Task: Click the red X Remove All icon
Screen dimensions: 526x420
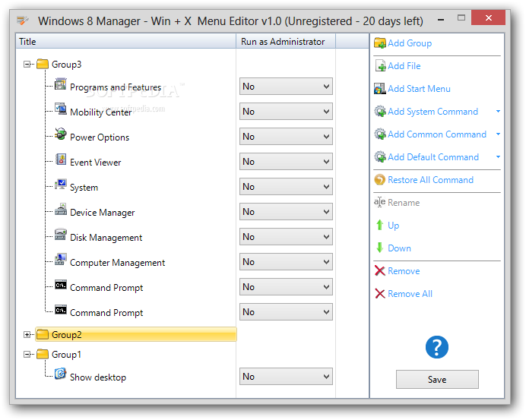Action: coord(380,293)
